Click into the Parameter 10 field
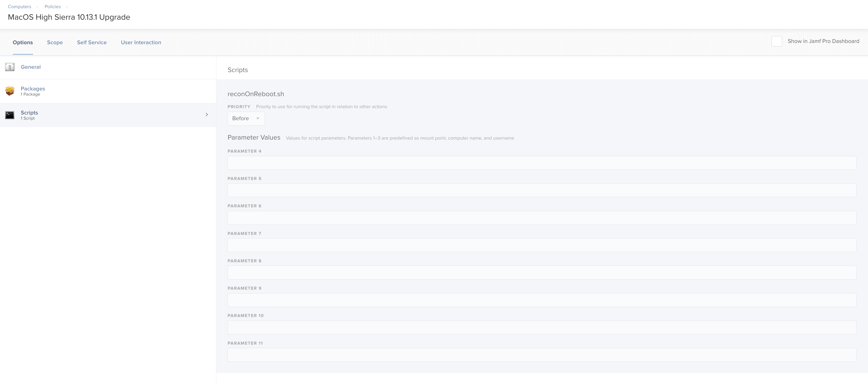The height and width of the screenshot is (384, 868). click(542, 327)
